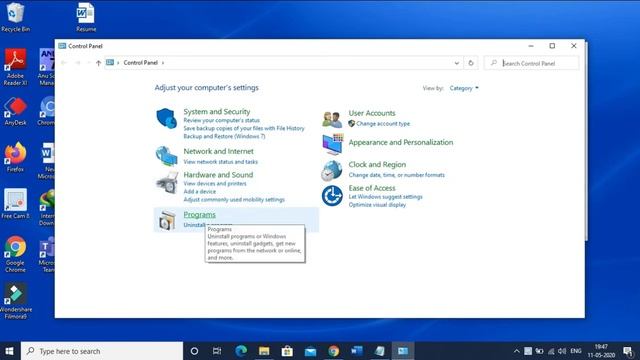Expand the address bar history dropdown
The height and width of the screenshot is (360, 640).
(x=457, y=63)
